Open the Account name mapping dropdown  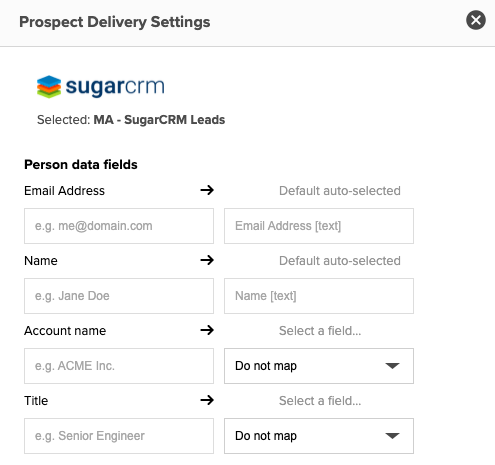[x=319, y=366]
